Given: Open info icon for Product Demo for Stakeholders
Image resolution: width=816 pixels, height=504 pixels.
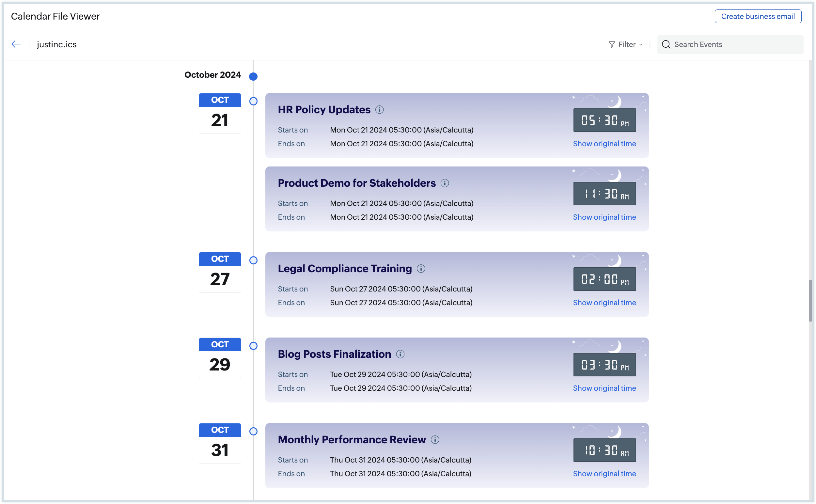Looking at the screenshot, I should click(x=445, y=183).
